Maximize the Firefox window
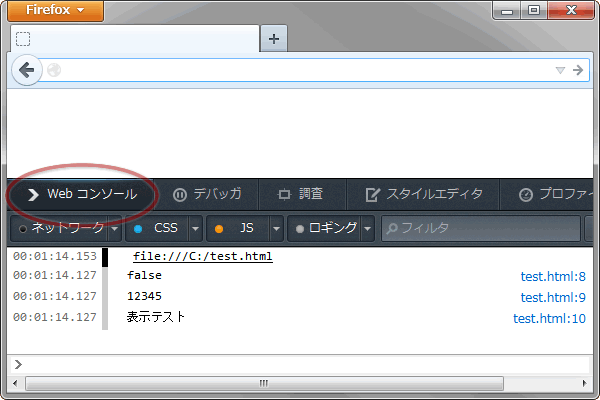600x400 pixels. [534, 10]
